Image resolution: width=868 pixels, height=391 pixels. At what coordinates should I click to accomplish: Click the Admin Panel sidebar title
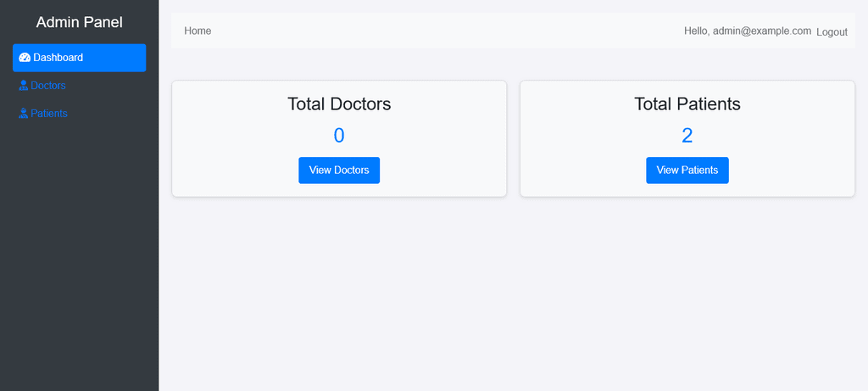tap(79, 22)
